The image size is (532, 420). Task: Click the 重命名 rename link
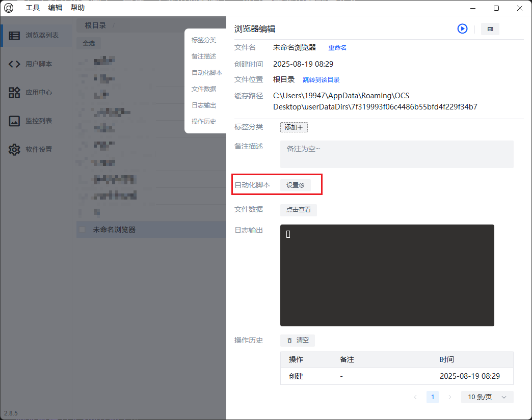coord(337,48)
